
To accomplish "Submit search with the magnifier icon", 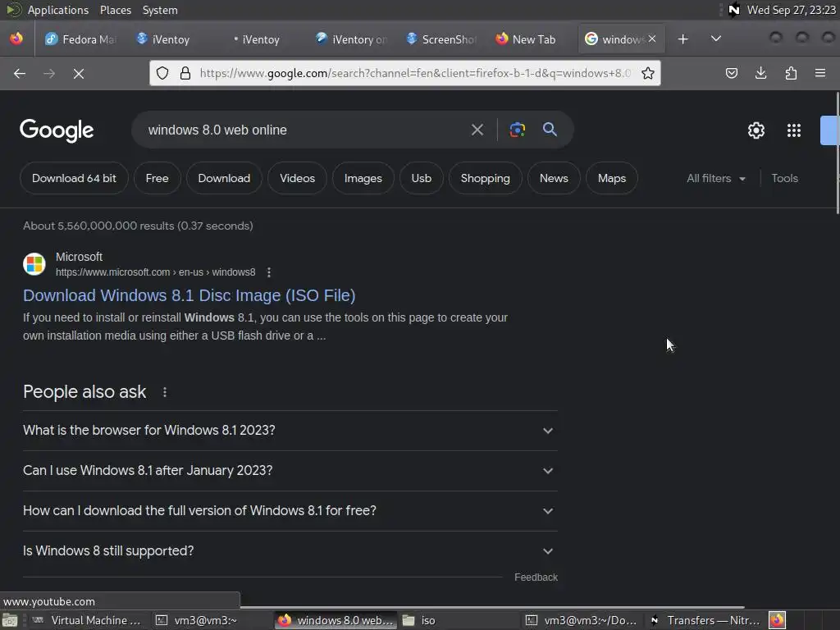I will coord(550,130).
